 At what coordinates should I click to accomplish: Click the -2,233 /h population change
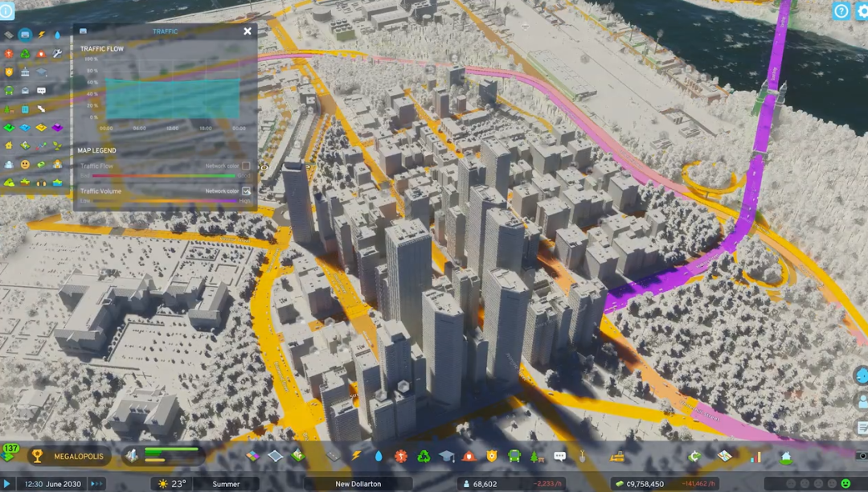tap(548, 484)
